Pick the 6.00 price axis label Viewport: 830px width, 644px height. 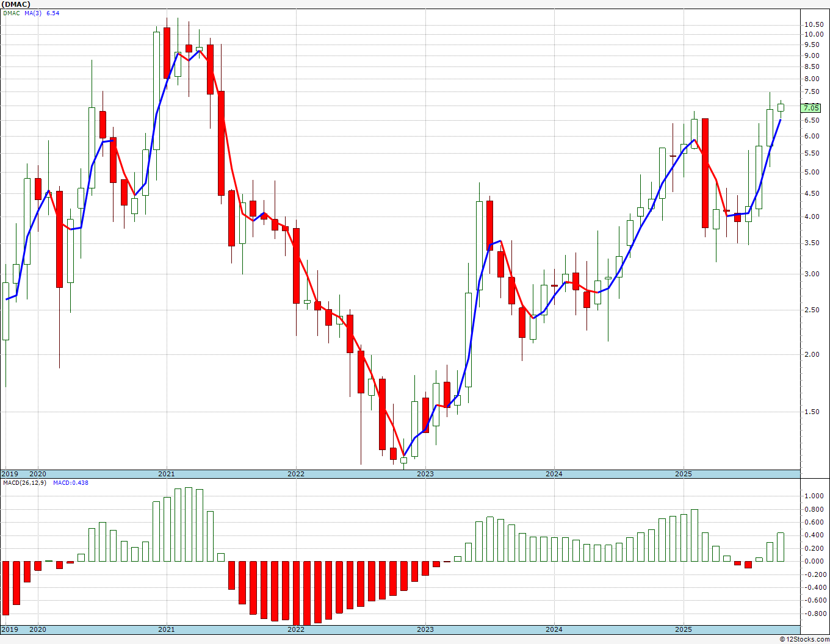click(x=812, y=137)
